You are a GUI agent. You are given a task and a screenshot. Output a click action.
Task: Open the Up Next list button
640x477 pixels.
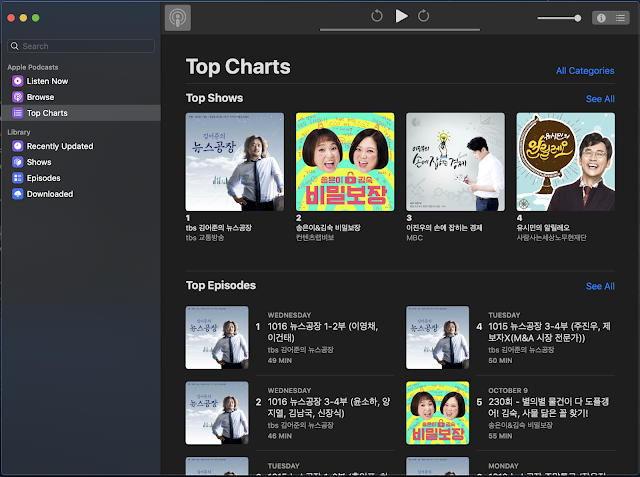(x=620, y=18)
